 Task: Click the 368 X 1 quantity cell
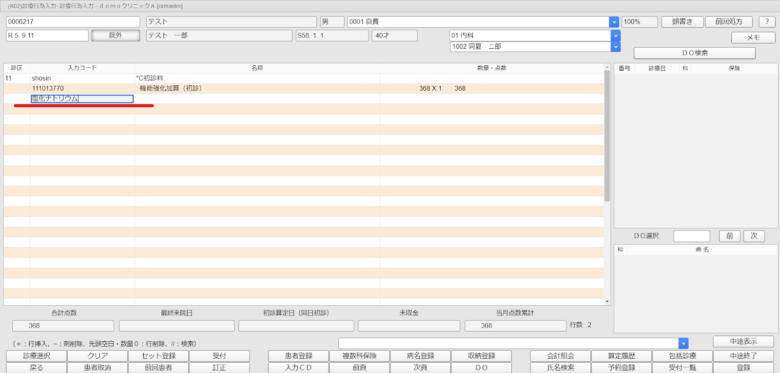pos(492,89)
